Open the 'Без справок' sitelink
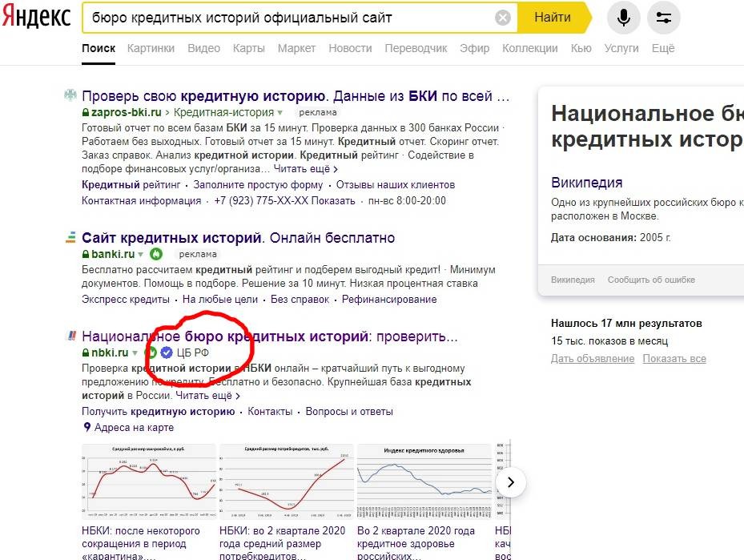 pyautogui.click(x=300, y=300)
